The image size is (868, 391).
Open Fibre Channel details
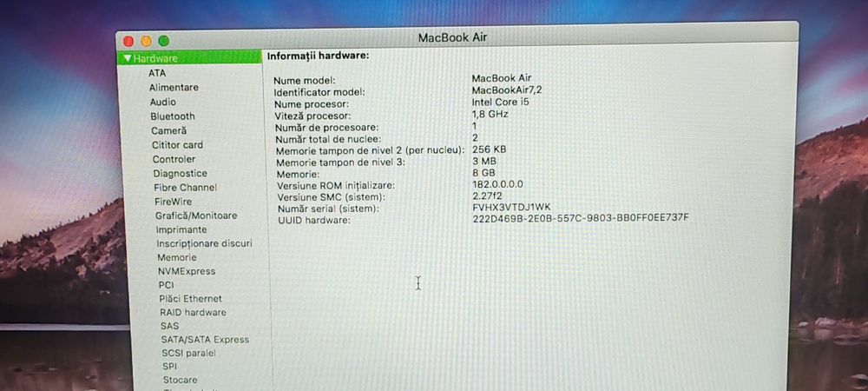[x=186, y=188]
